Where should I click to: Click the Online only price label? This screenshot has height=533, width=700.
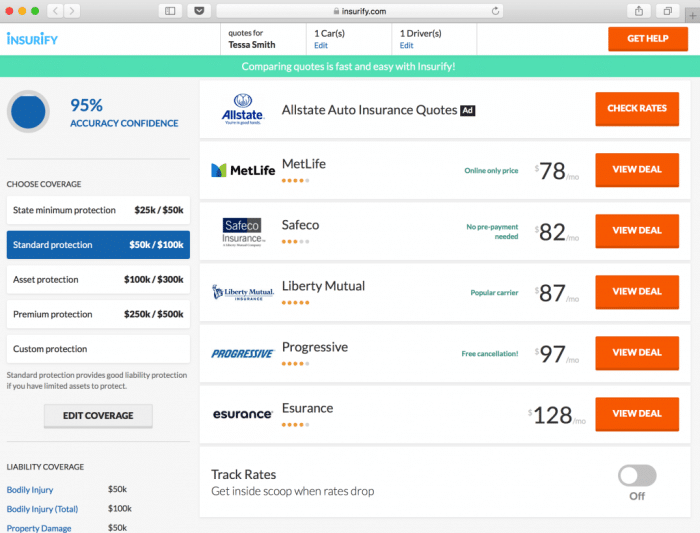pyautogui.click(x=491, y=171)
